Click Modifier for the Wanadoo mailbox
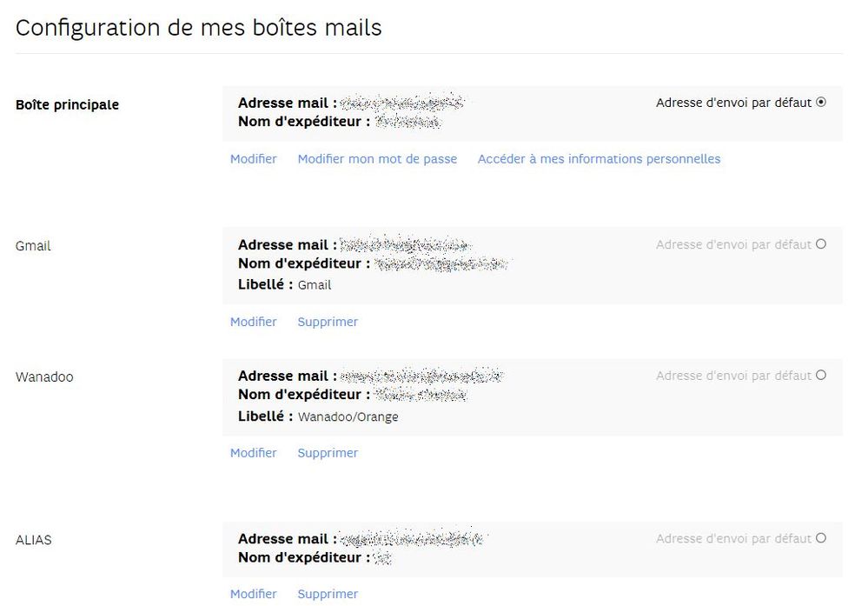Screen dimensions: 868x606 [x=254, y=453]
